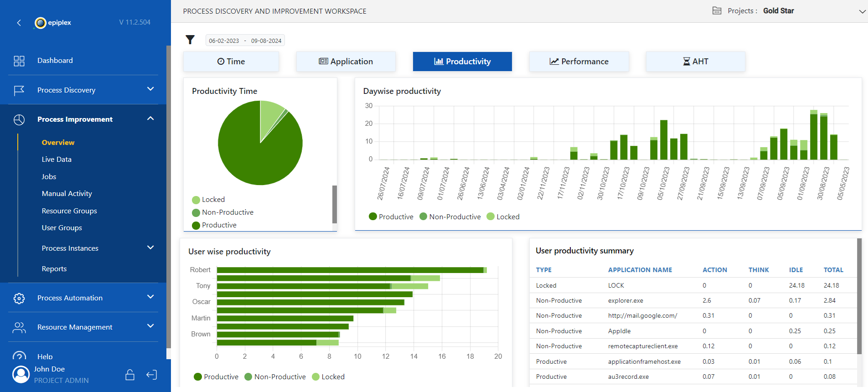
Task: Go to Jobs page
Action: (x=49, y=177)
